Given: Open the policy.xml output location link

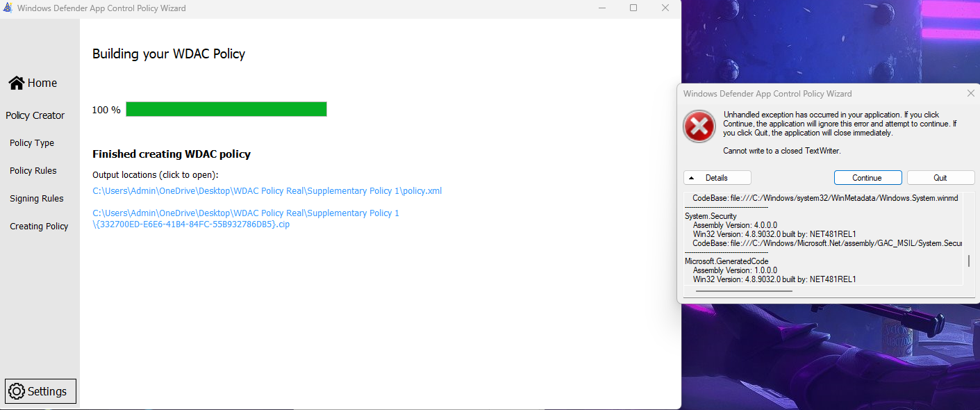Looking at the screenshot, I should [x=267, y=190].
